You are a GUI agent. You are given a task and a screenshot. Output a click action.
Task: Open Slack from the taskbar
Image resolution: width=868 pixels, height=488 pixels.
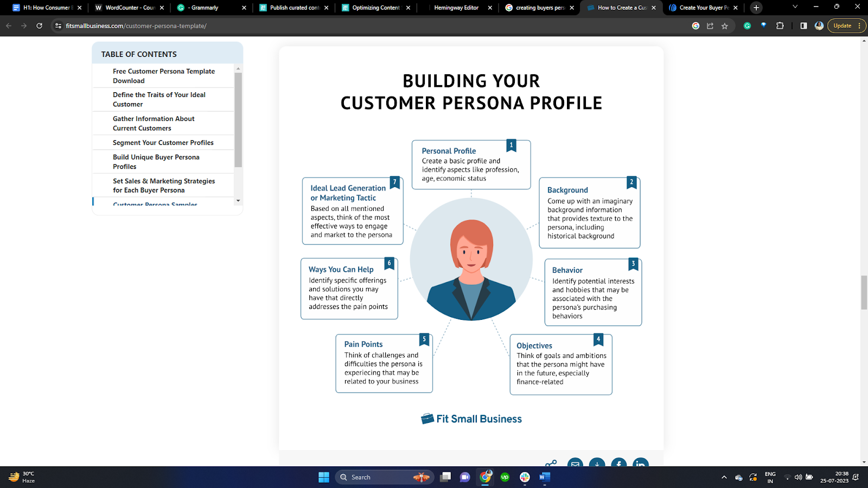(x=525, y=477)
